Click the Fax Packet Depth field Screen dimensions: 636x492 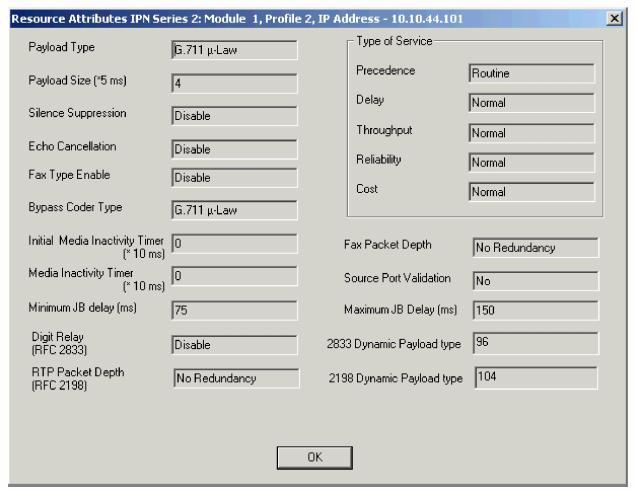tap(533, 247)
